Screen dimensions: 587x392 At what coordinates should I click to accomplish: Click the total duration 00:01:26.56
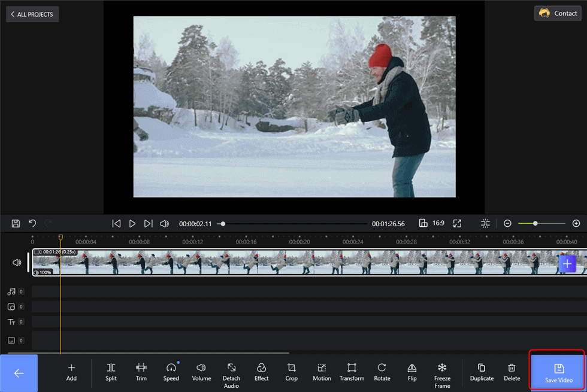(x=388, y=224)
